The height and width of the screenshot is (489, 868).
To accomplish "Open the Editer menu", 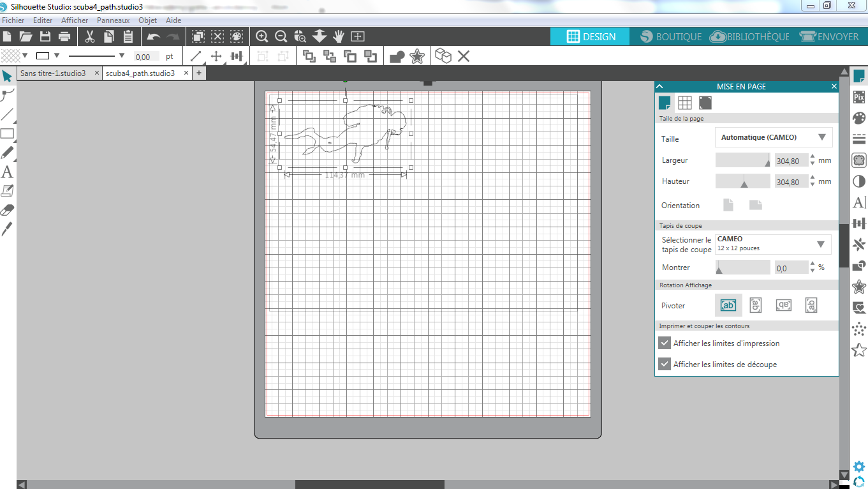I will [x=43, y=20].
